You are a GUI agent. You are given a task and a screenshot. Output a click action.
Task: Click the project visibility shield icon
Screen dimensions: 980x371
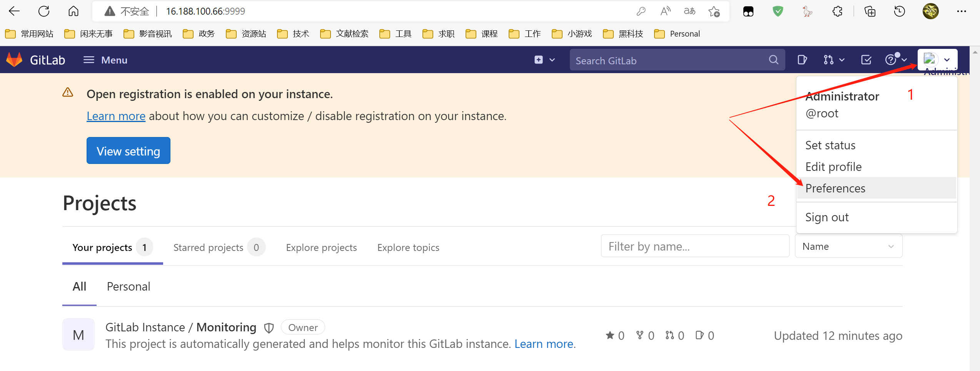click(269, 328)
